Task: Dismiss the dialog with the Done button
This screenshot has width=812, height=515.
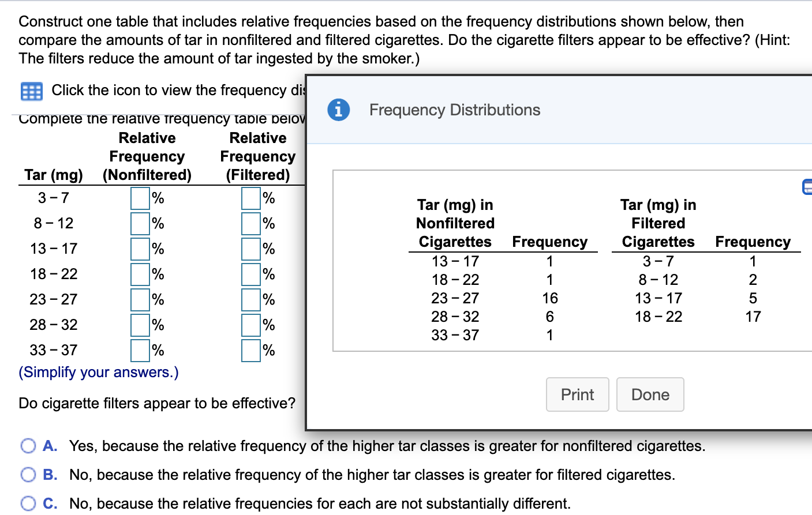Action: pos(650,394)
